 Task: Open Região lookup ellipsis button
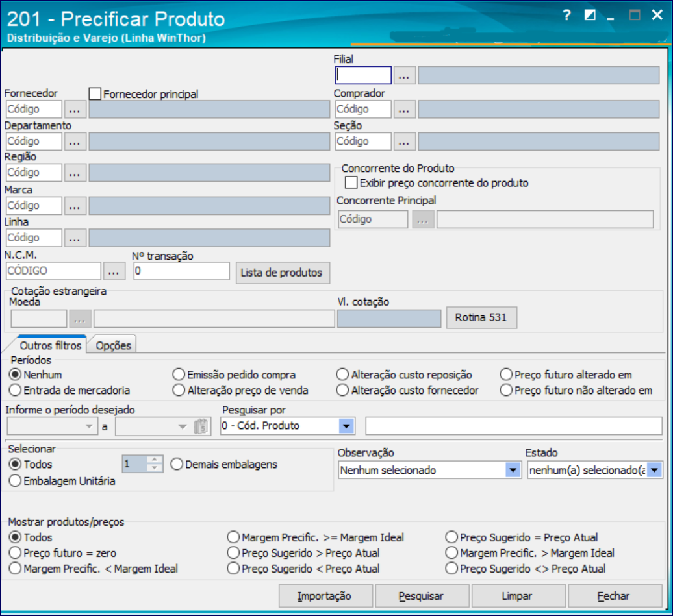(75, 173)
